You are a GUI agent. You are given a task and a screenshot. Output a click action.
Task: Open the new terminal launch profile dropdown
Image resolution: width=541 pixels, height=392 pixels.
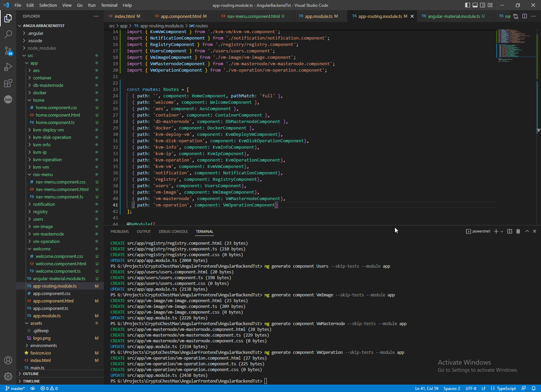(x=502, y=231)
